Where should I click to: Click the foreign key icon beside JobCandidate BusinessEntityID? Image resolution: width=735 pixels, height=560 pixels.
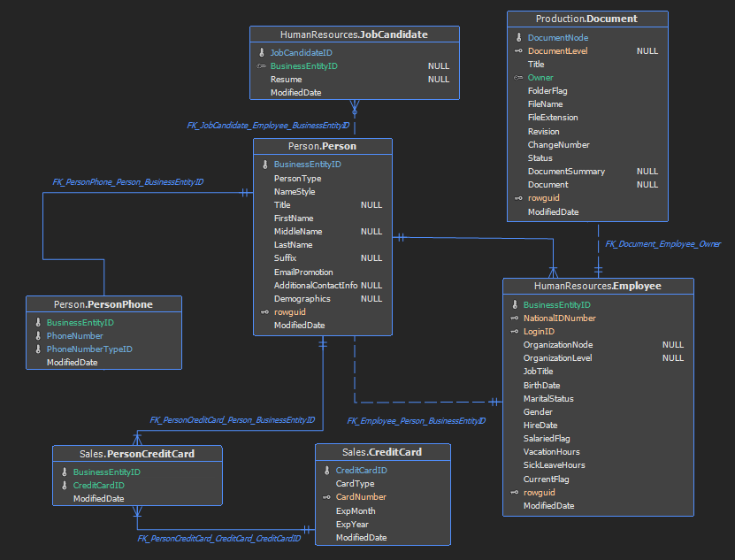[x=262, y=66]
